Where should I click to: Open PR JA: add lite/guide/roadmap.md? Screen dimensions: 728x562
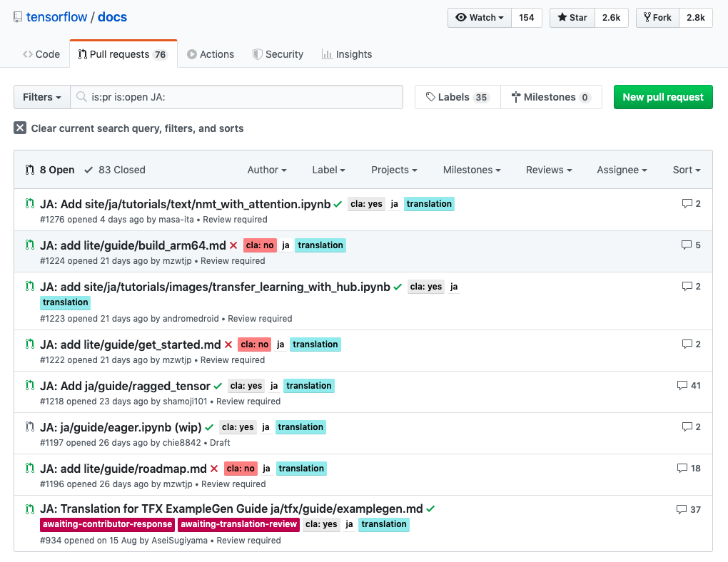pyautogui.click(x=123, y=469)
